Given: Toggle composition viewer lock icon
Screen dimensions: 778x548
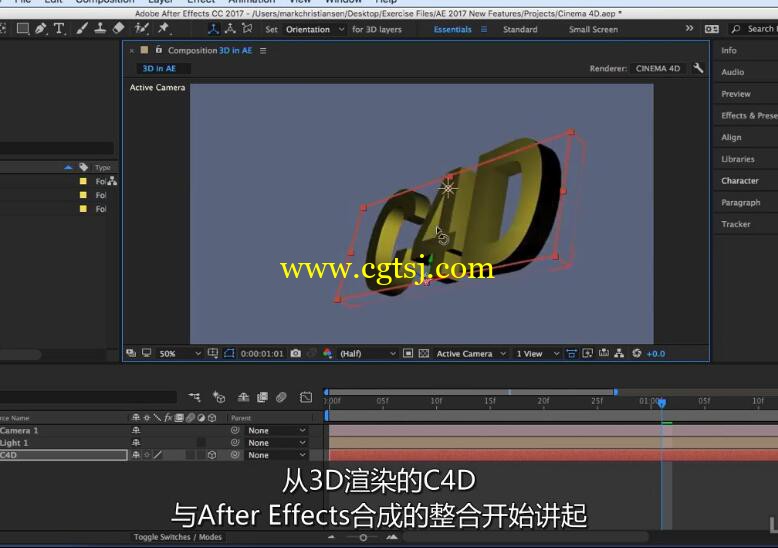Looking at the screenshot, I should (x=159, y=50).
